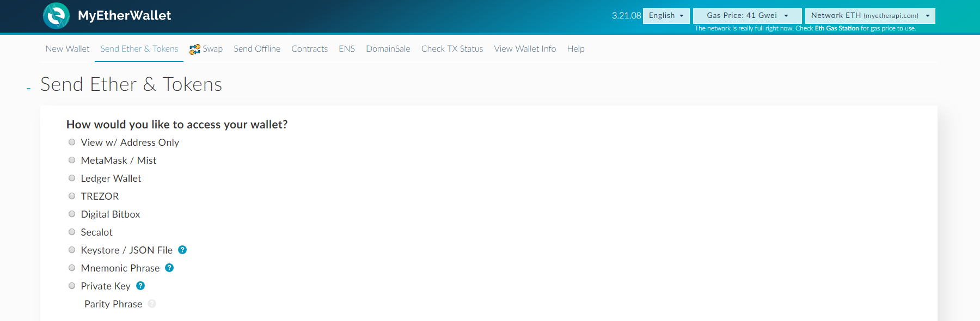980x321 pixels.
Task: Click the 'How would you like to access your wallet?' heading
Action: pyautogui.click(x=177, y=125)
